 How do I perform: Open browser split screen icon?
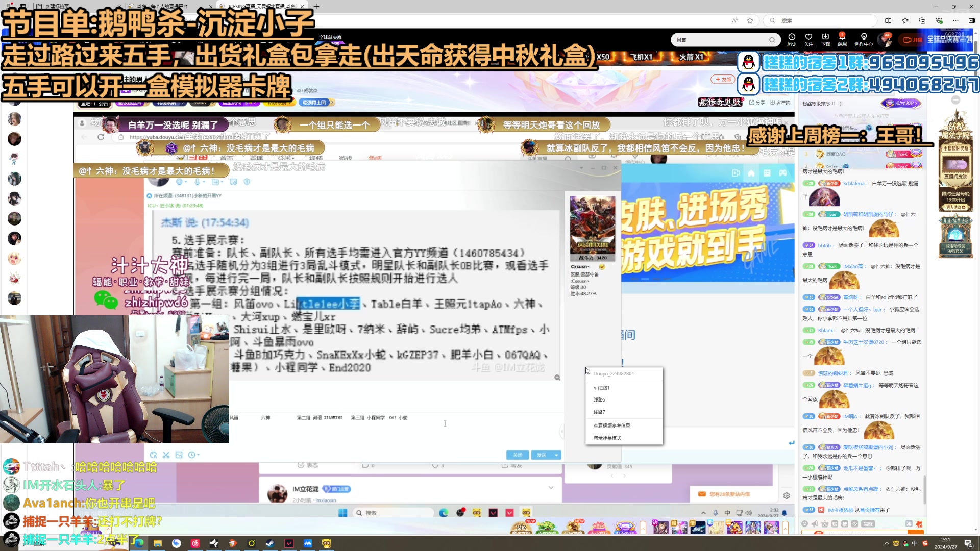coord(888,20)
